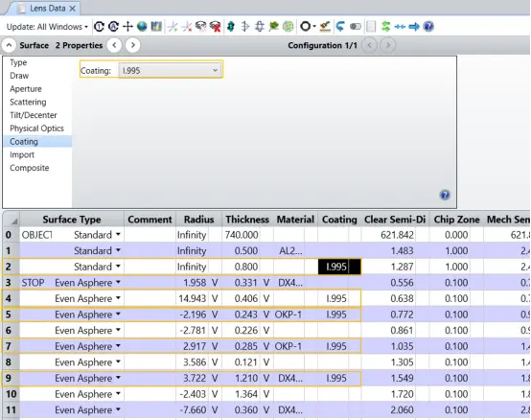Click the blue right arrow toolbar icon

pyautogui.click(x=414, y=27)
